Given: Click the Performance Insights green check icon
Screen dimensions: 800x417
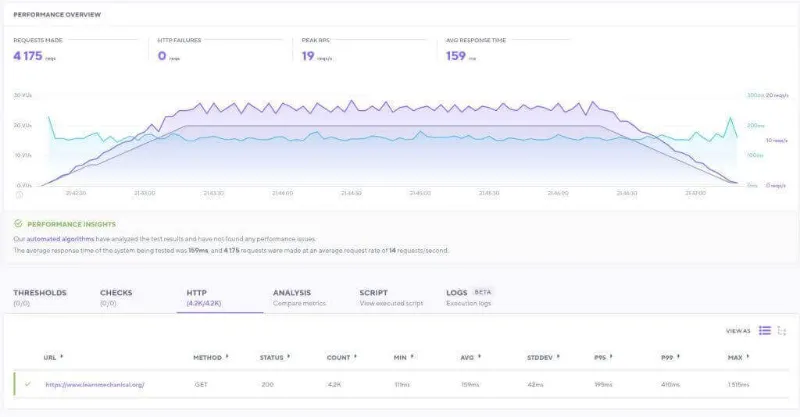Looking at the screenshot, I should pyautogui.click(x=18, y=225).
